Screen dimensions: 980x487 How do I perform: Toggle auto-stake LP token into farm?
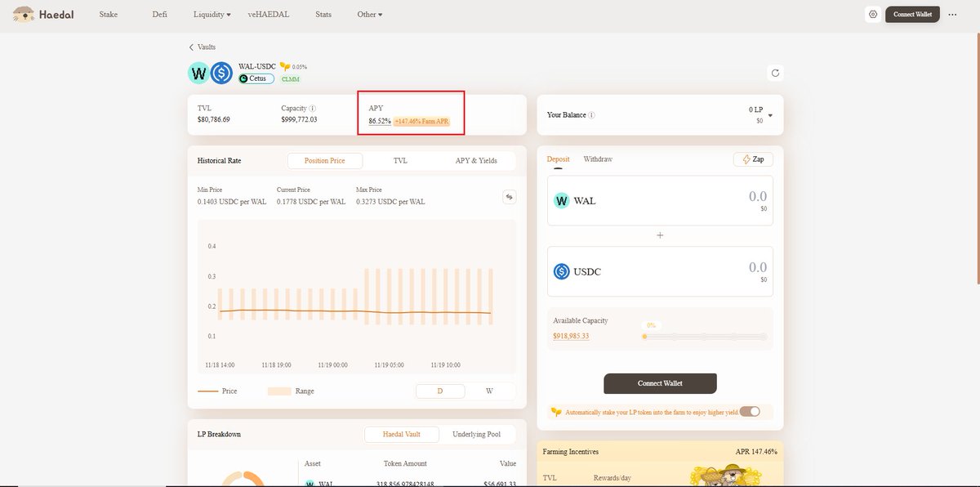coord(750,412)
